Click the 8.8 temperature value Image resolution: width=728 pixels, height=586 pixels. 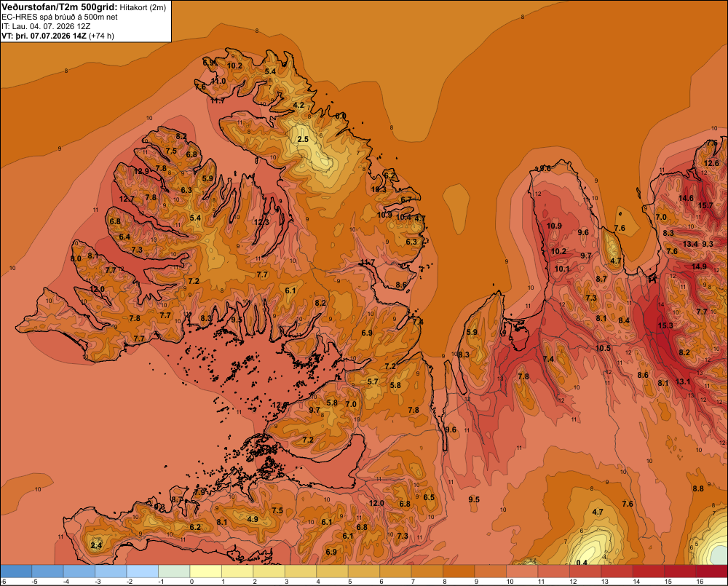tap(698, 488)
